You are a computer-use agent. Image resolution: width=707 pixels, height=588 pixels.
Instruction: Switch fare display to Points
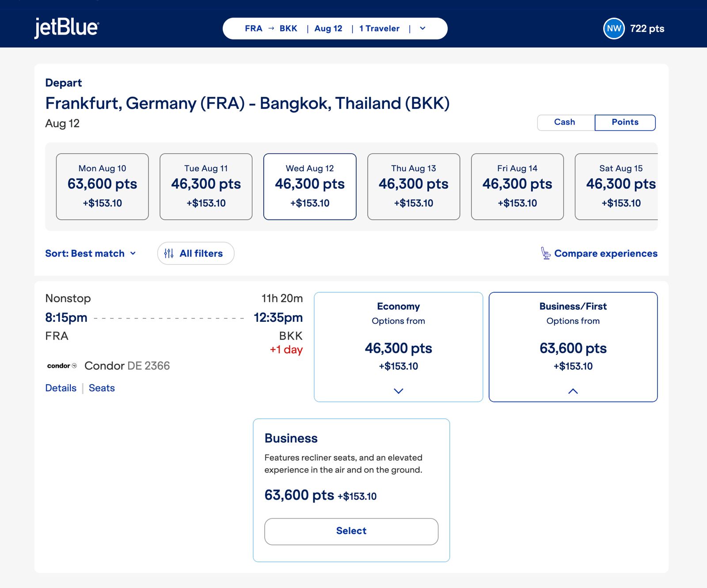[625, 122]
